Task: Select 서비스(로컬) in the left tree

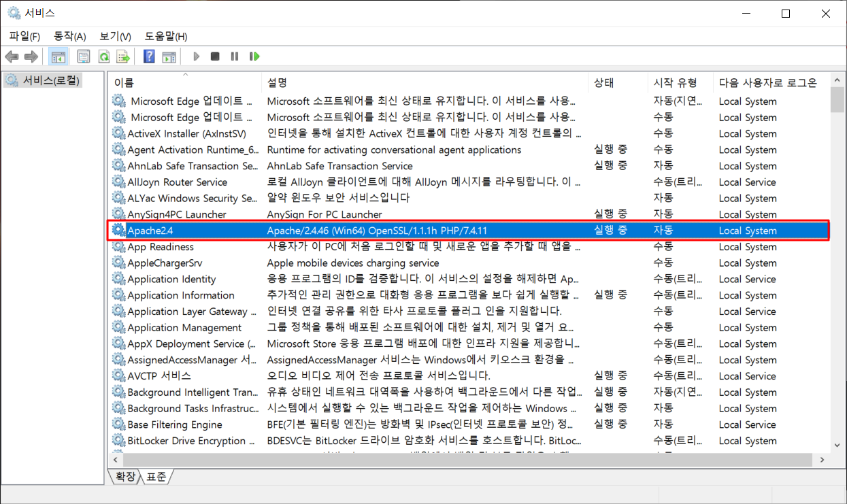Action: (52, 80)
